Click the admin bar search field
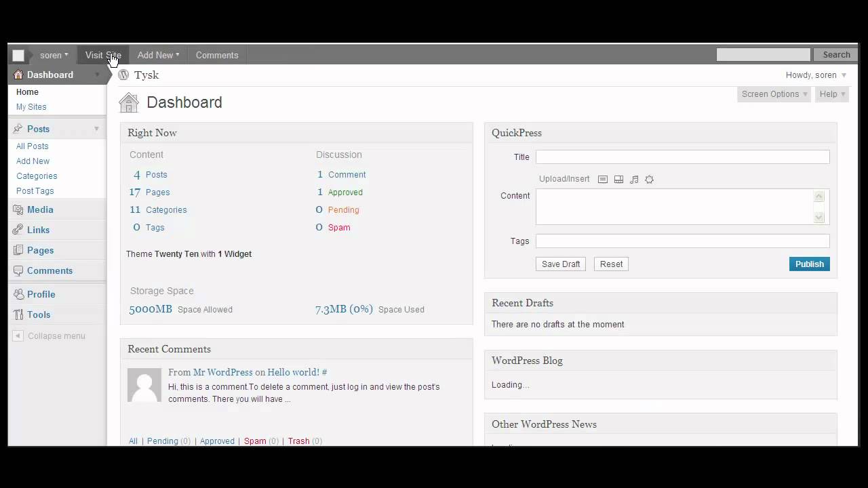Image resolution: width=868 pixels, height=488 pixels. click(763, 55)
